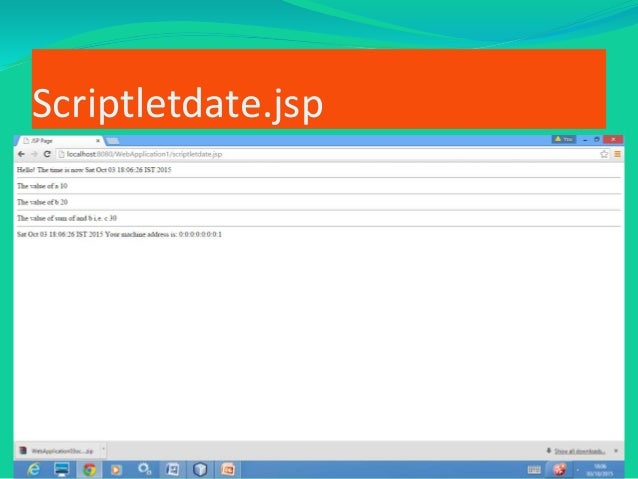This screenshot has width=638, height=479.
Task: Open PowerPoint from the taskbar
Action: 228,470
